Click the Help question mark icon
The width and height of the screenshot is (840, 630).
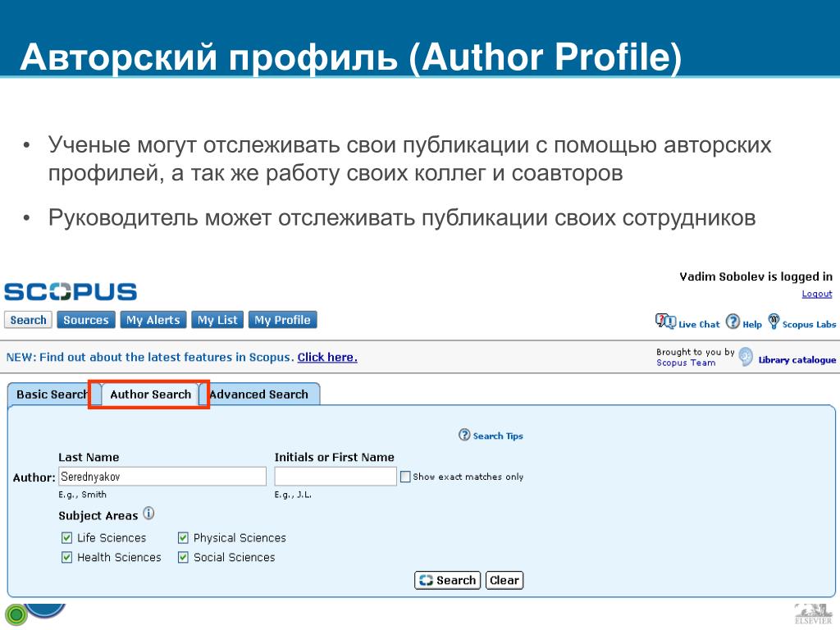[x=733, y=322]
